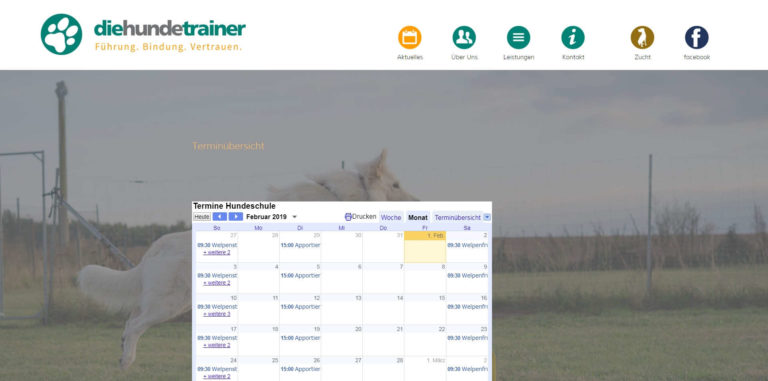Viewport: 768px width, 381px height.
Task: Open 15:00 Apportier event on Tuesday 26
Action: tap(300, 369)
